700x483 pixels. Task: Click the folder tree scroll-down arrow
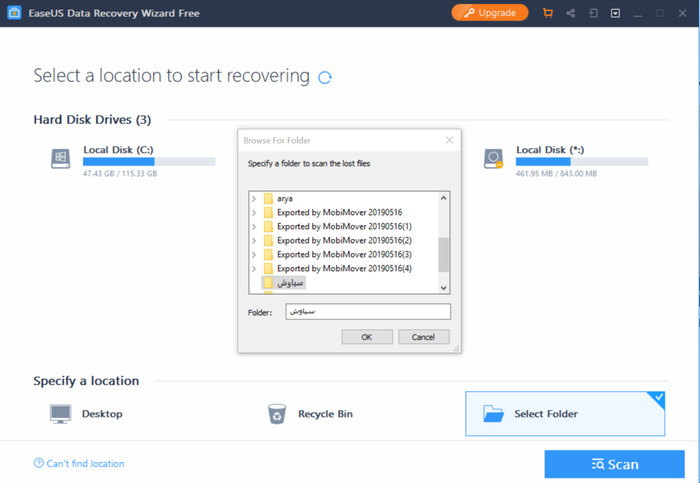coord(443,288)
